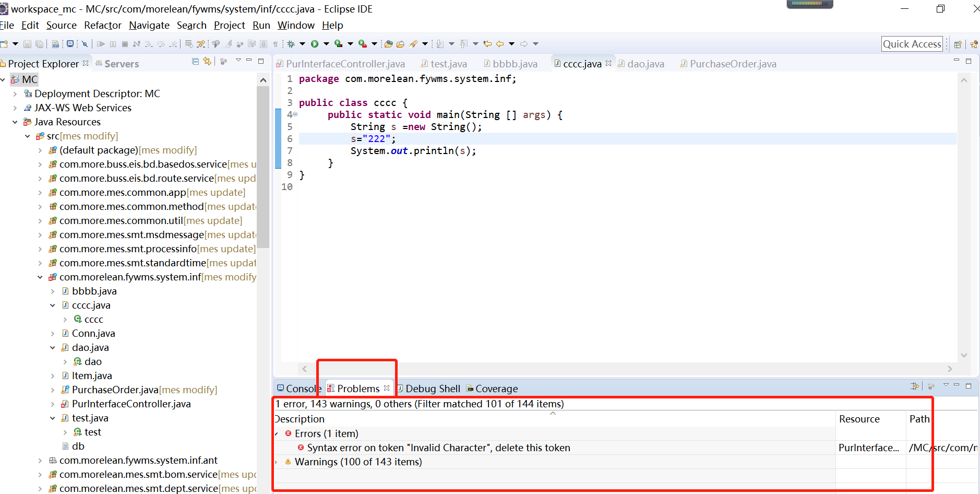Click the editor horizontal scrollbar right arrow
Screen dimensions: 980x494
tap(950, 369)
